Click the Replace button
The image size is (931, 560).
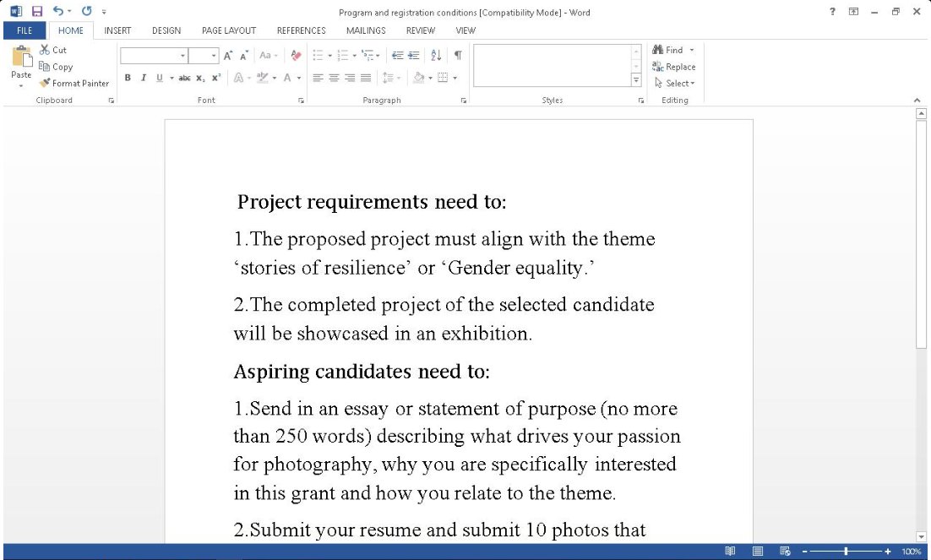click(x=673, y=67)
